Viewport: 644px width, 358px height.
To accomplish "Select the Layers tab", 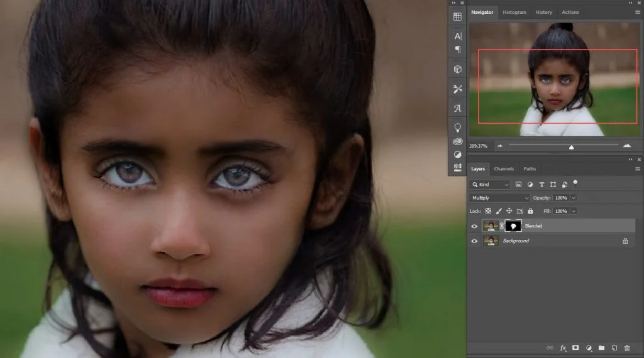I will pos(478,169).
